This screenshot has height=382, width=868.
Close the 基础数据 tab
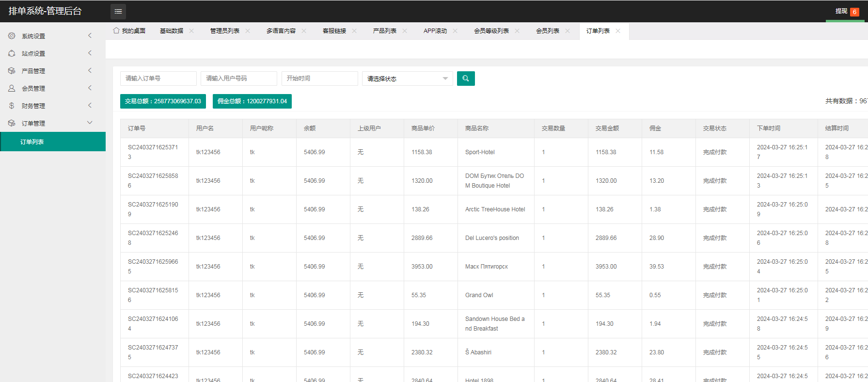tap(191, 31)
